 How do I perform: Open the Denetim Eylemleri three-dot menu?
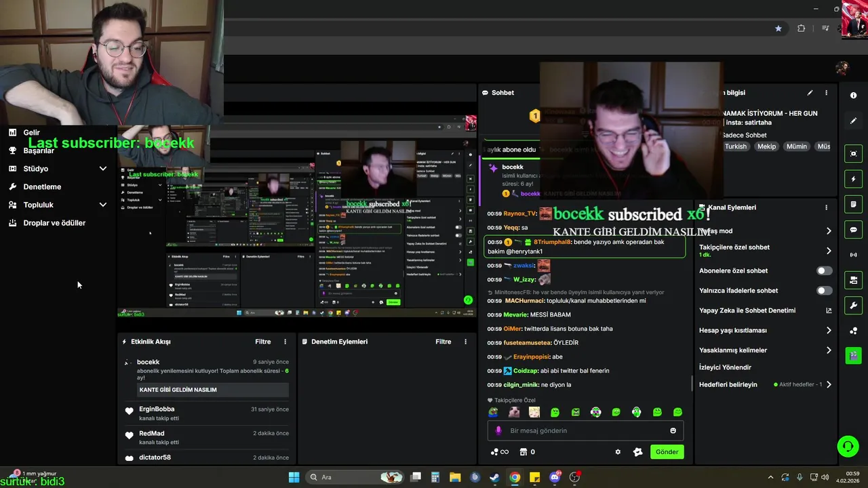[465, 342]
